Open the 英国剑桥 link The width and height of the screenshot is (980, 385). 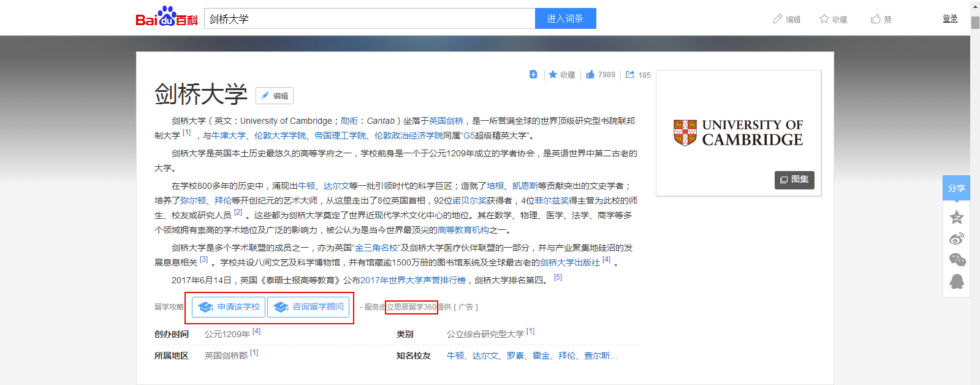[x=446, y=121]
